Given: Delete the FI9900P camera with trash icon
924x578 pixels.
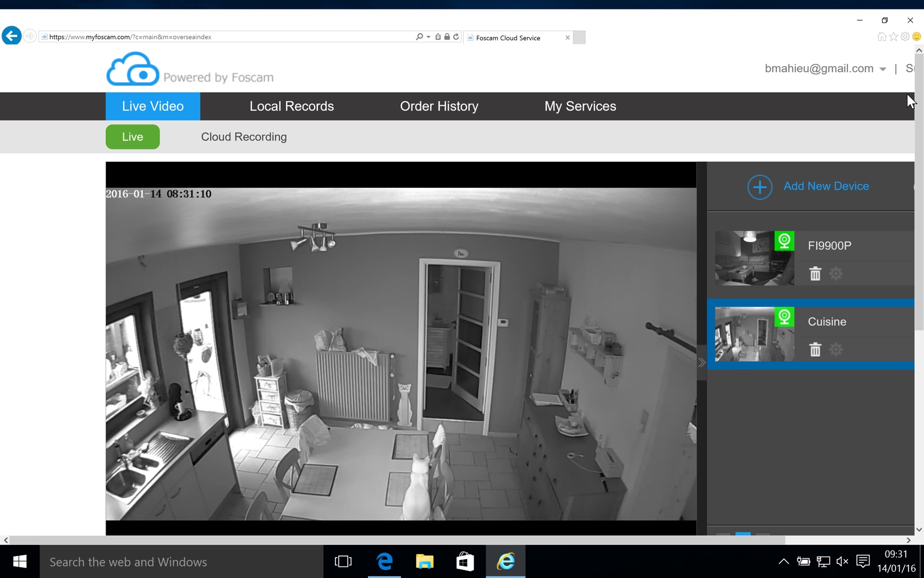Looking at the screenshot, I should point(815,274).
